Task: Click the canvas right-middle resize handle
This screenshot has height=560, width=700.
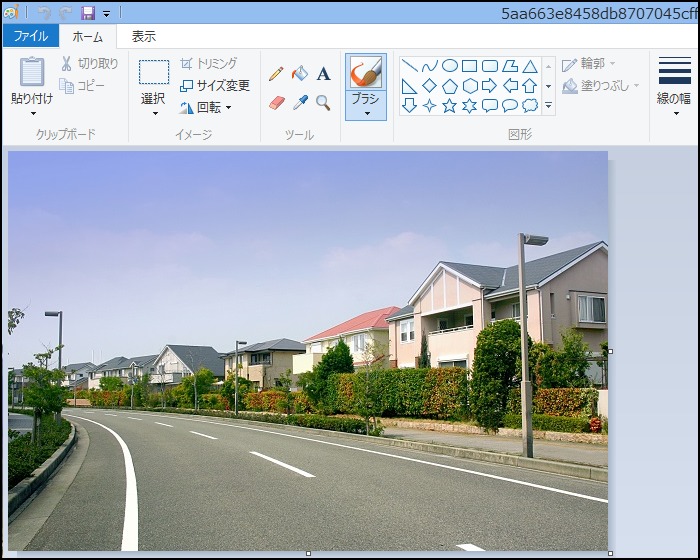Action: (610, 351)
